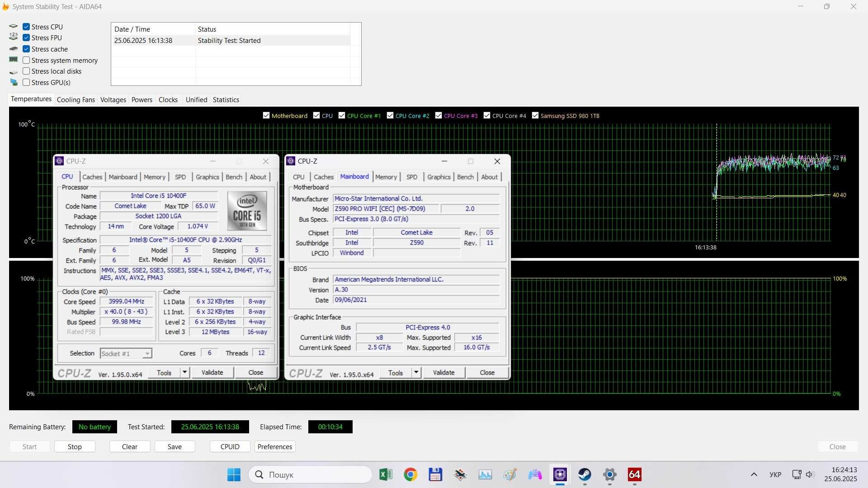Viewport: 868px width, 488px height.
Task: Click the Stress CPU row icon
Action: click(14, 27)
